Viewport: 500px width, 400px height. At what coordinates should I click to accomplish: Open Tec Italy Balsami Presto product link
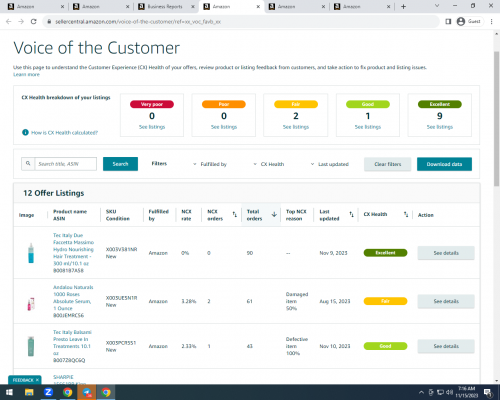[72, 343]
